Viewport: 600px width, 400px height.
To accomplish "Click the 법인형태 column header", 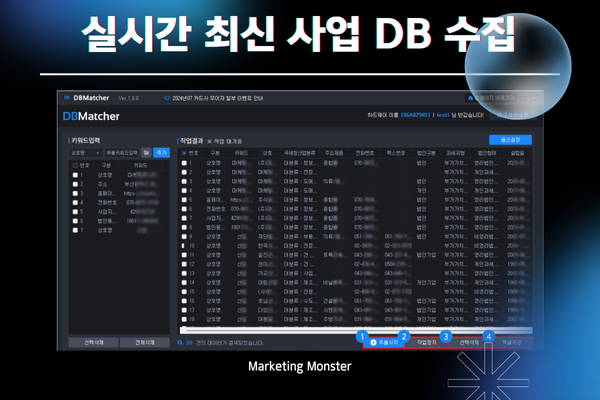I will [x=487, y=153].
